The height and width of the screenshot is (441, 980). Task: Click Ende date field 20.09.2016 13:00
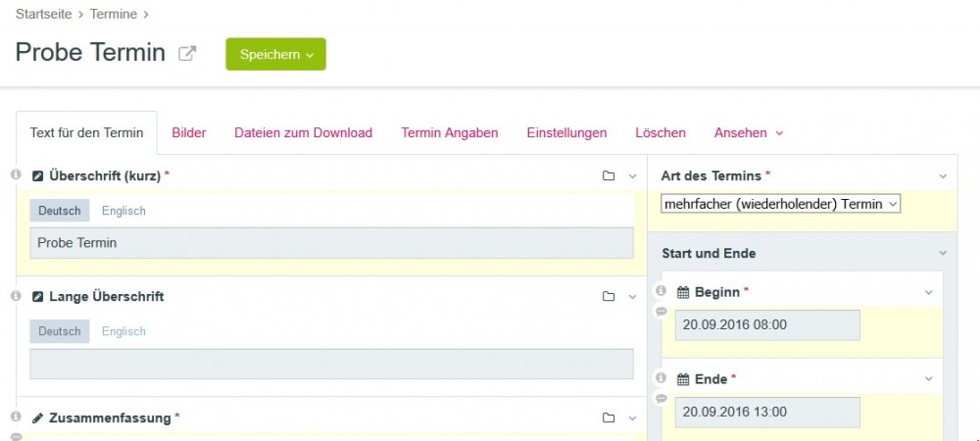coord(767,413)
